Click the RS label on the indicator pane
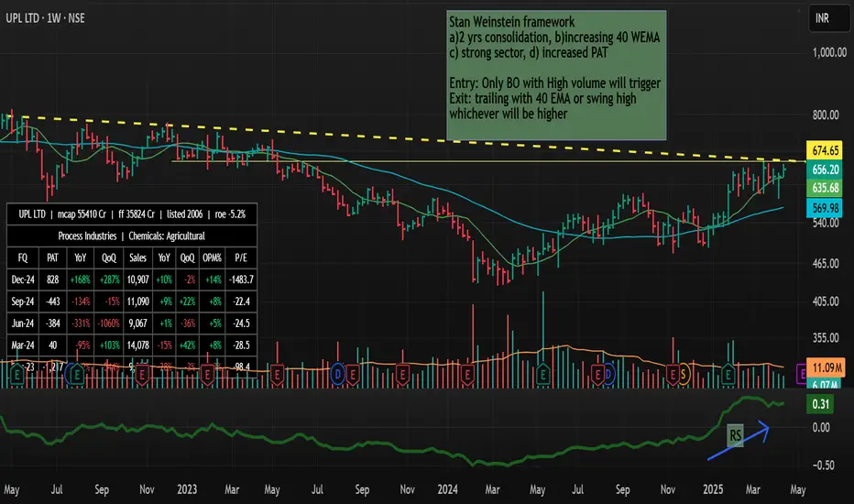854x504 pixels. click(x=735, y=435)
